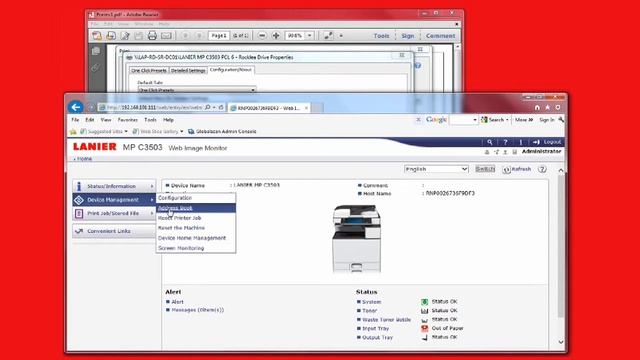Expand the Status/Information menu arrow

click(152, 186)
